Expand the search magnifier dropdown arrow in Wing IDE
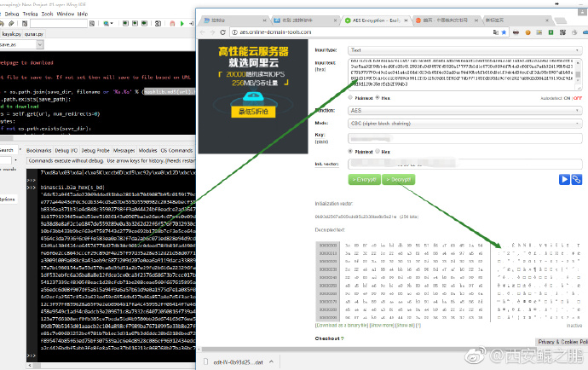This screenshot has height=370, width=588. (x=112, y=23)
